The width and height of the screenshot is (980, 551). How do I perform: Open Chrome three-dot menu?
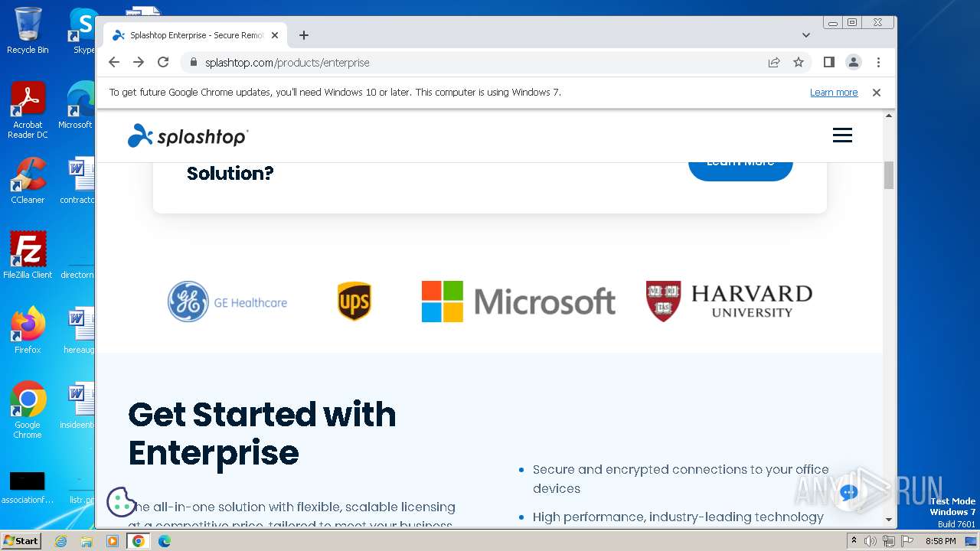(x=878, y=62)
